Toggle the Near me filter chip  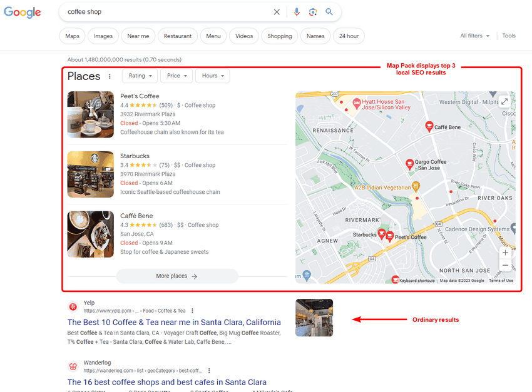coord(138,36)
